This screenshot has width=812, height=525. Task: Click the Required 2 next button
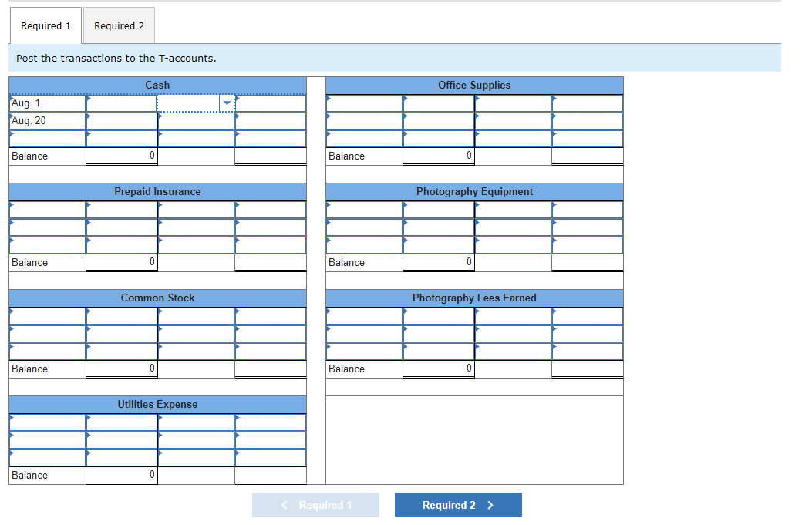[x=458, y=505]
